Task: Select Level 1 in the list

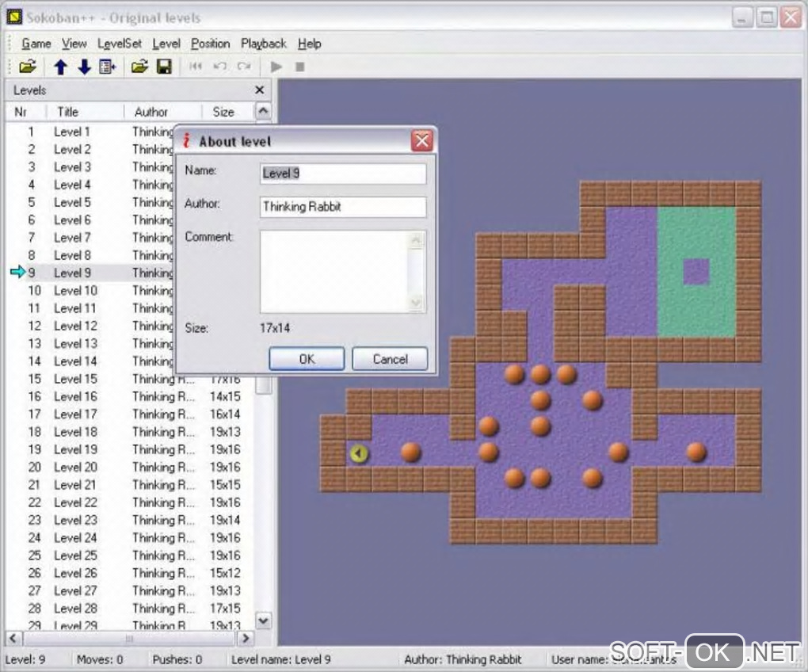Action: click(71, 132)
